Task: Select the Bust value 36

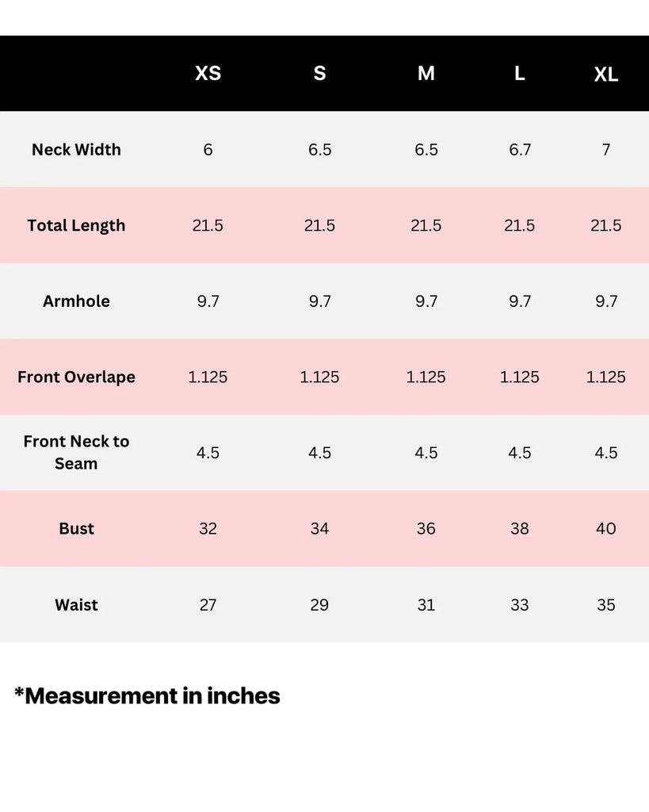Action: click(426, 528)
